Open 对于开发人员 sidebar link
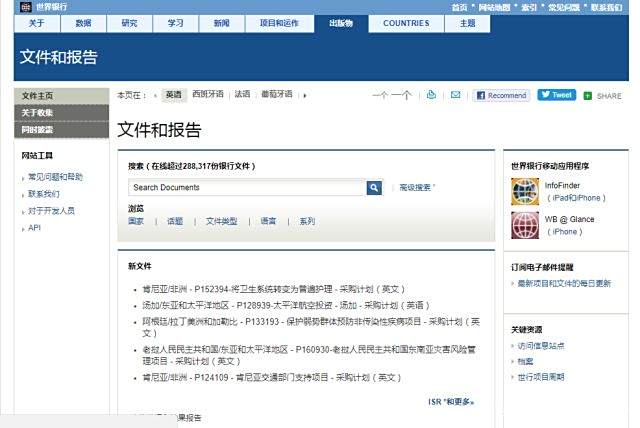Viewport: 640px width, 428px height. tap(51, 211)
